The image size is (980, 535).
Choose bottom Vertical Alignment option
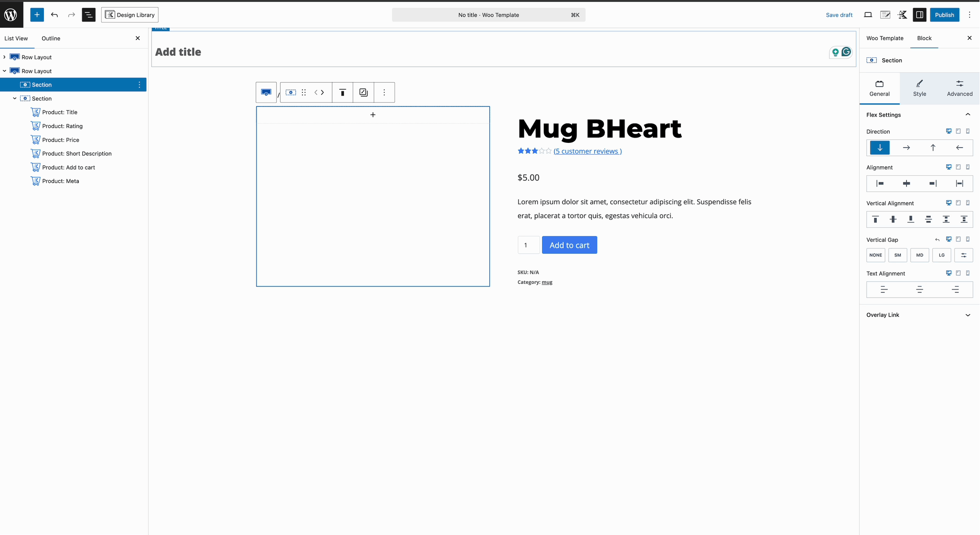911,219
